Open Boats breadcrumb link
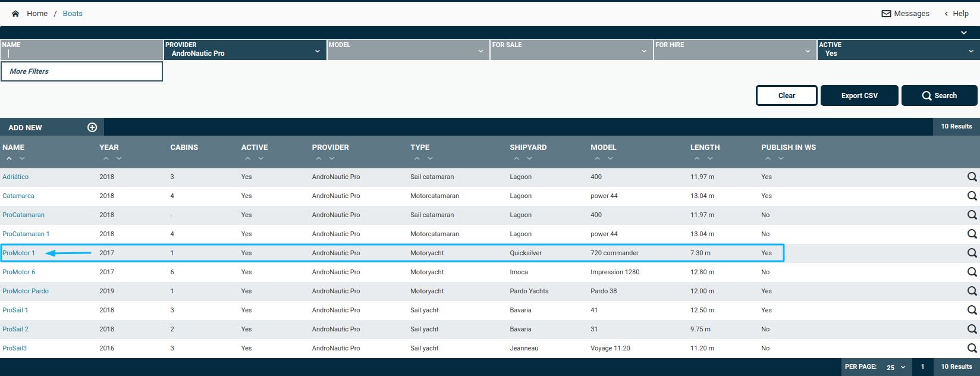Viewport: 980px width, 376px height. click(73, 14)
